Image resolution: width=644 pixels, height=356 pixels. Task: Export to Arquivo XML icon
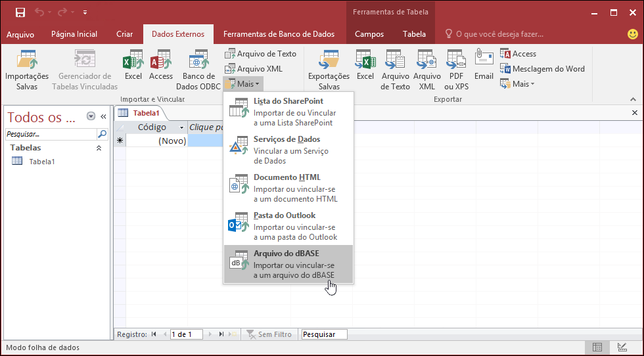(x=426, y=70)
